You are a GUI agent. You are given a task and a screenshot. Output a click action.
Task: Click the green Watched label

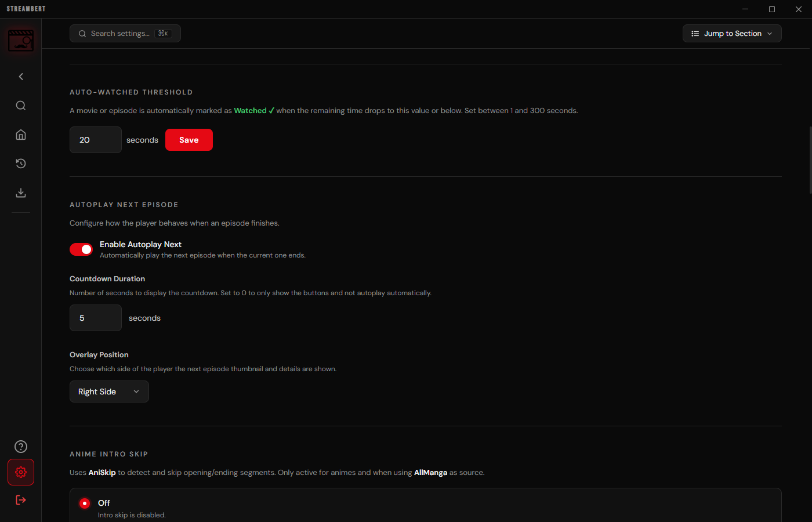pyautogui.click(x=254, y=110)
